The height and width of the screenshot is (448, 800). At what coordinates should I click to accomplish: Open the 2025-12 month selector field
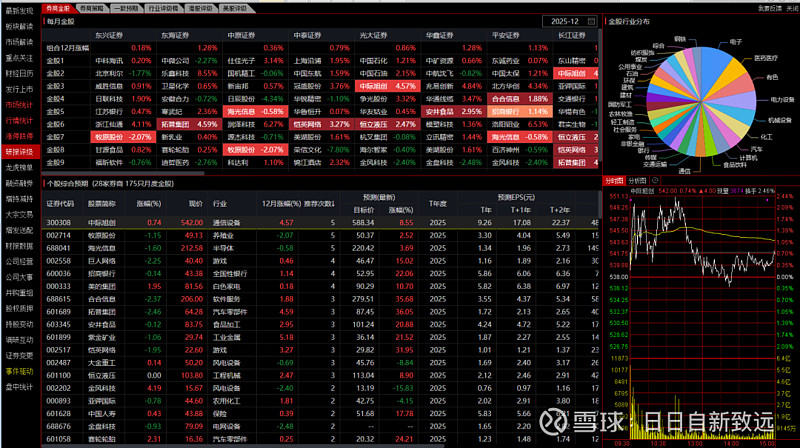tap(569, 21)
